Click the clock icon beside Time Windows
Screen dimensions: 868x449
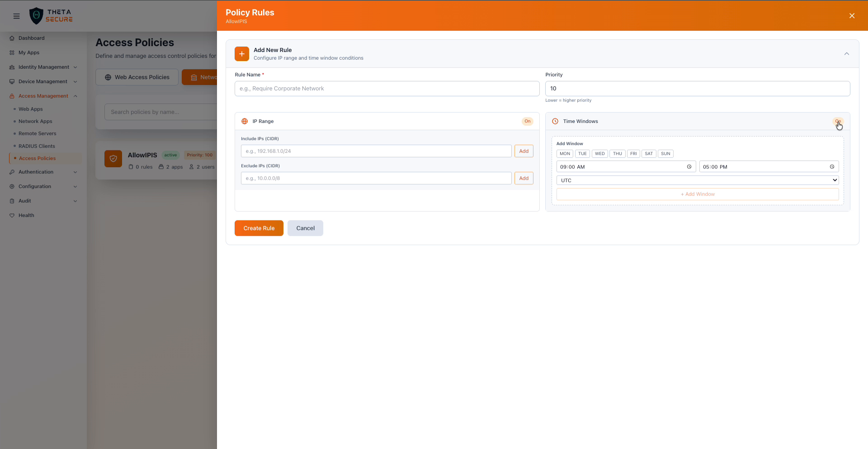[x=555, y=121]
